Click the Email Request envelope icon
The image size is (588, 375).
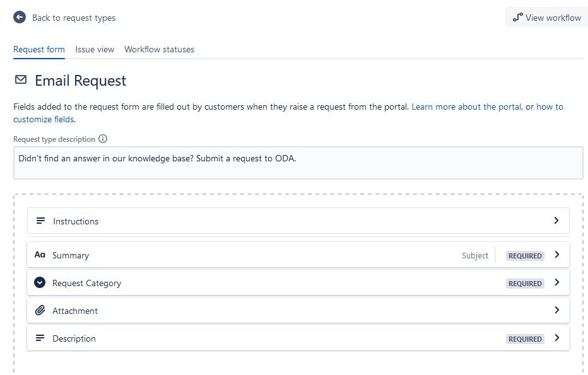[x=21, y=80]
